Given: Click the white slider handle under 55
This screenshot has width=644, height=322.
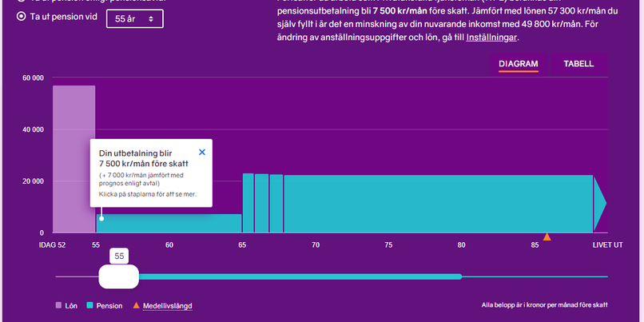Looking at the screenshot, I should coord(118,276).
